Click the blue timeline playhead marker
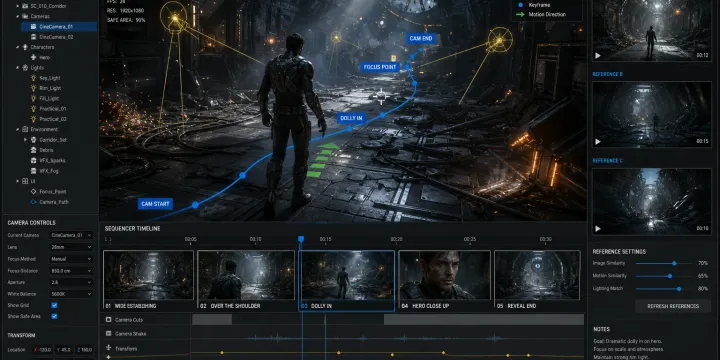 301,239
